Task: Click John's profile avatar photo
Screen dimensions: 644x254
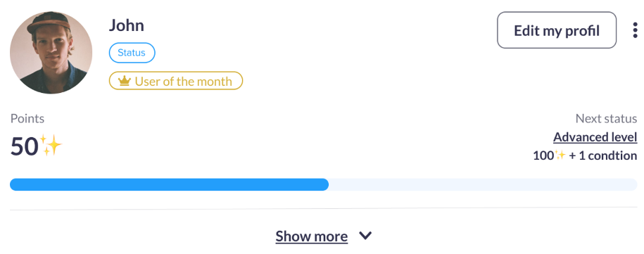Action: [x=51, y=53]
